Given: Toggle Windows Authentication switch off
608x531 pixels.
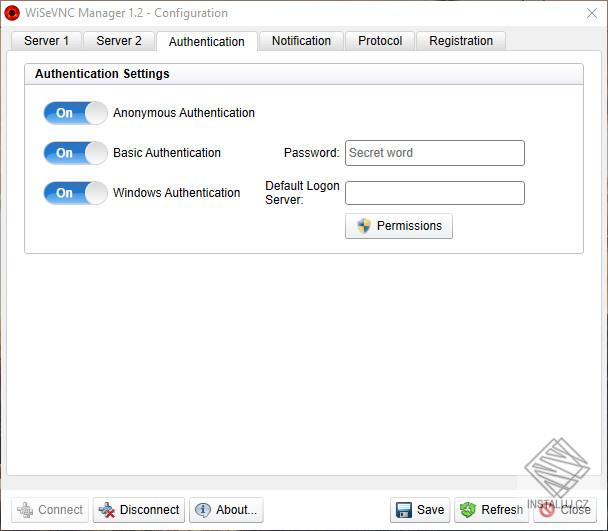Looking at the screenshot, I should coord(76,193).
